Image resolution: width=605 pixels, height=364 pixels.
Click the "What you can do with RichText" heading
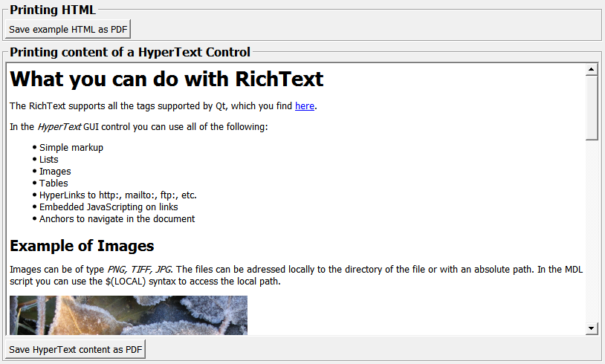(x=166, y=79)
